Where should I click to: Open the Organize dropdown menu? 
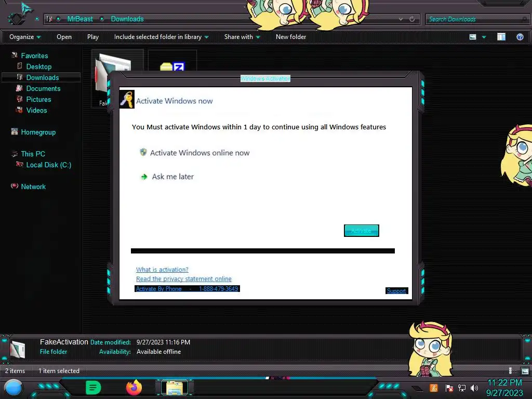click(25, 37)
